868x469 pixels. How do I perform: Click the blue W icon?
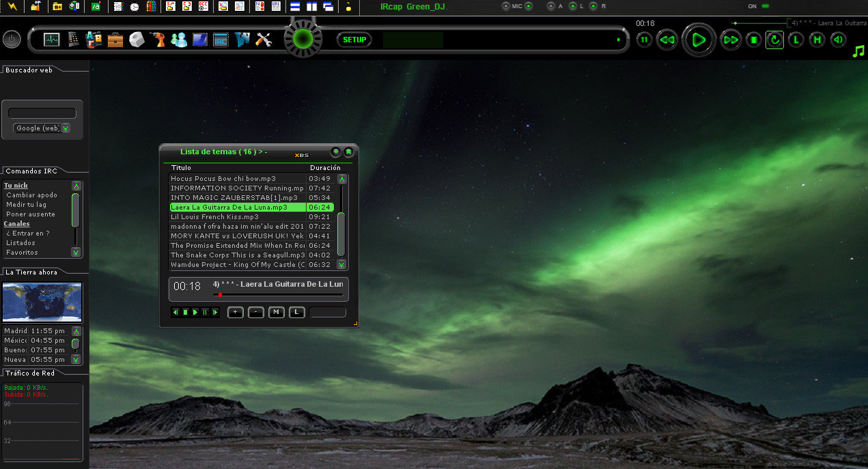coord(242,40)
